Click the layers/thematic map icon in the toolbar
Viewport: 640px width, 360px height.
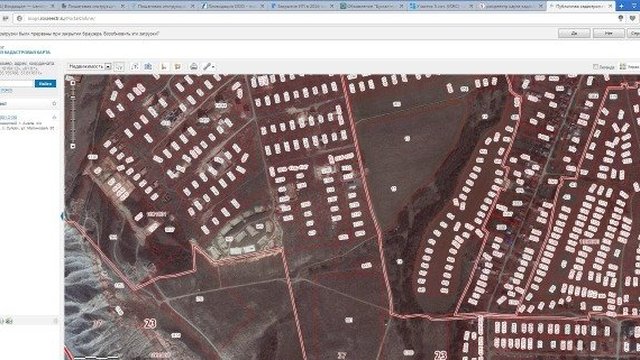tap(148, 67)
